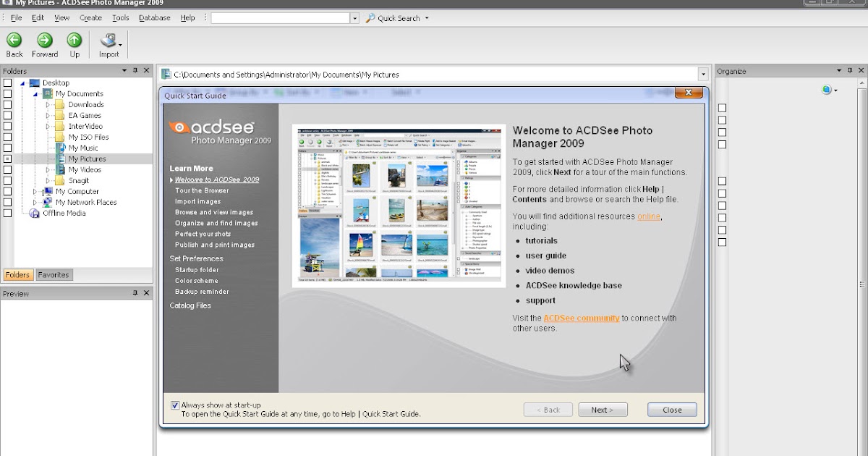
Task: Focus the search text field
Action: pos(280,18)
